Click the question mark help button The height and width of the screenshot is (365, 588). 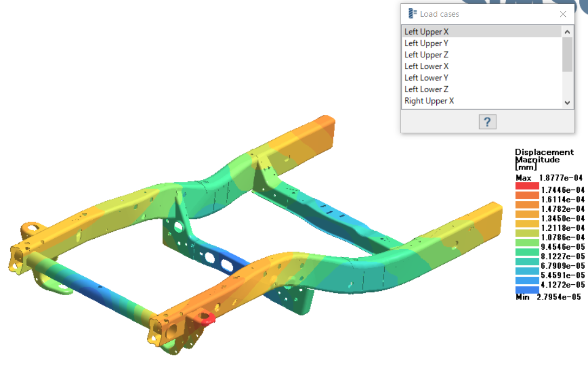(x=487, y=122)
